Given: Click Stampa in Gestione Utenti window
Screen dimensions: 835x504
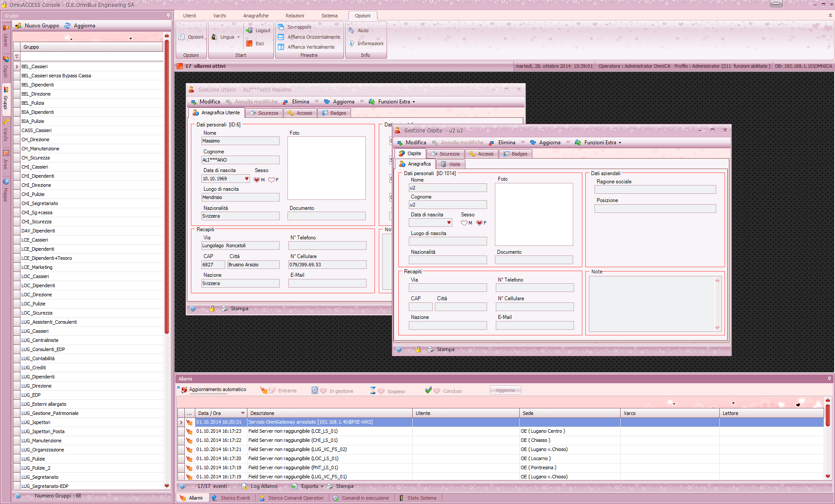Looking at the screenshot, I should (x=235, y=308).
